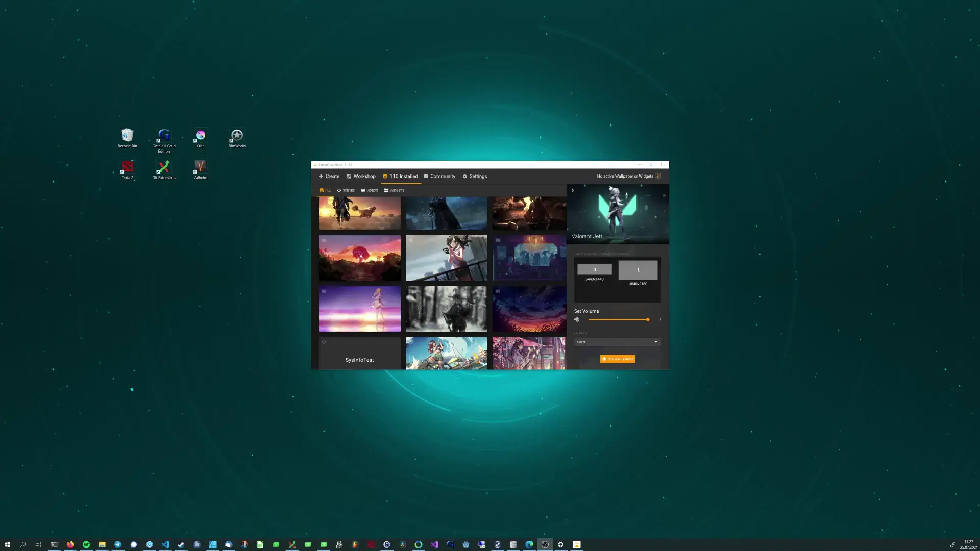The height and width of the screenshot is (551, 980).
Task: Open the Recycle Bin desktop icon
Action: 127,138
